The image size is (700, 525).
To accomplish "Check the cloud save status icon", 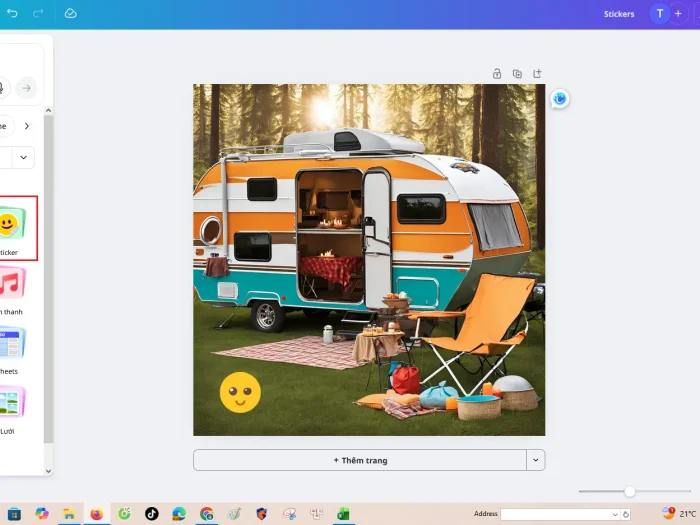I will point(71,13).
